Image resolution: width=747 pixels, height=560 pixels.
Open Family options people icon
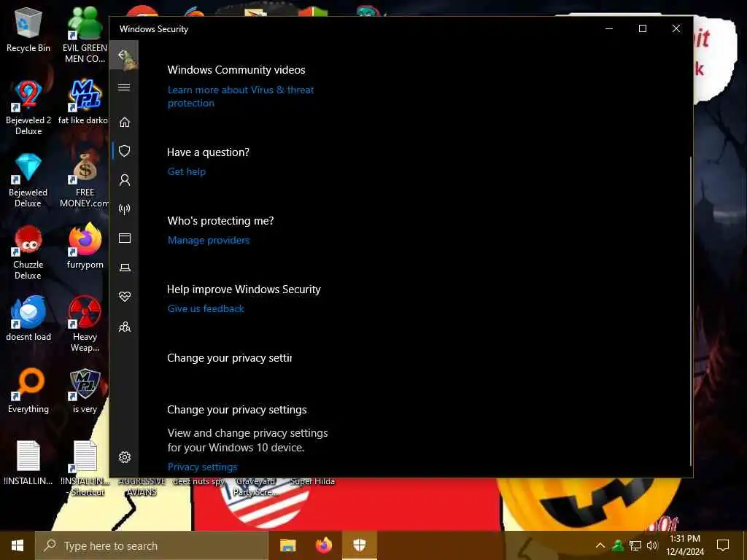click(124, 327)
